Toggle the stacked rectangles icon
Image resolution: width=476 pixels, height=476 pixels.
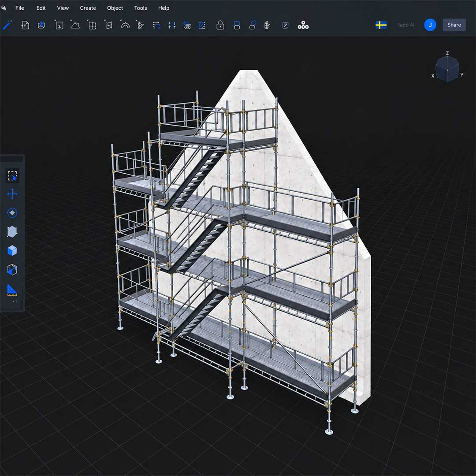(x=237, y=25)
